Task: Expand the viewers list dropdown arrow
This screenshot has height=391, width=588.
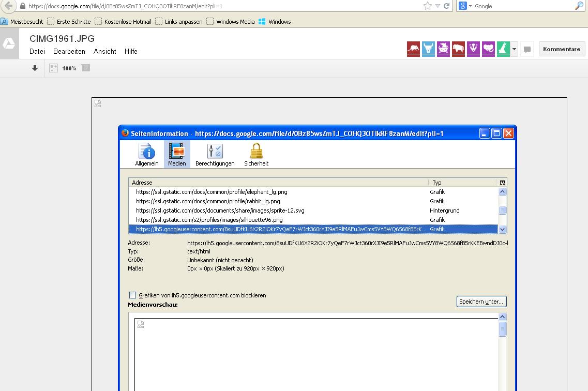Action: [x=515, y=49]
